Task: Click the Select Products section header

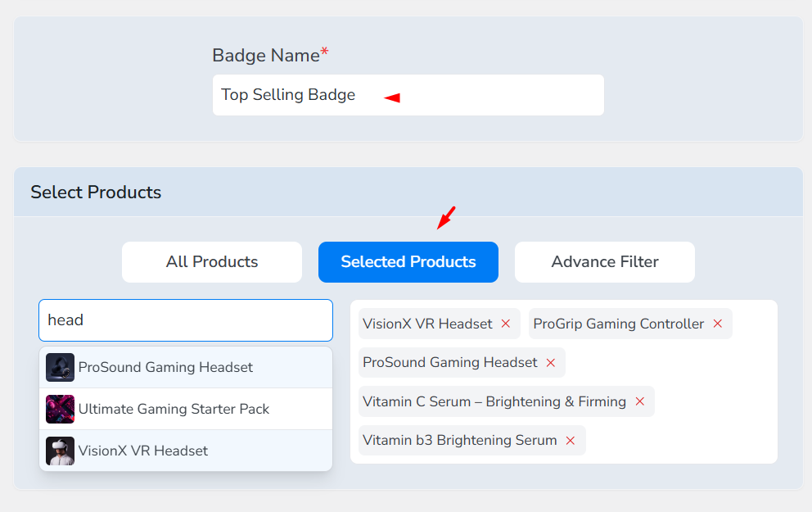Action: 96,193
